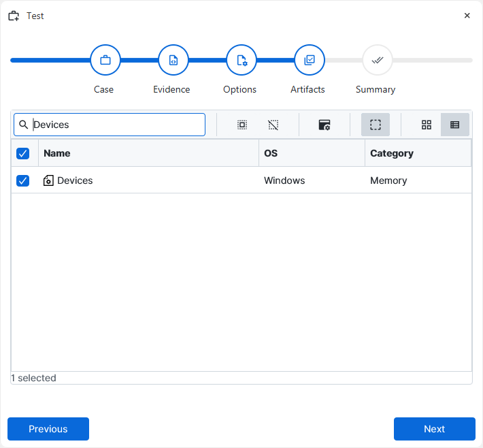
Task: Click the Devices artifact row icon
Action: (48, 180)
